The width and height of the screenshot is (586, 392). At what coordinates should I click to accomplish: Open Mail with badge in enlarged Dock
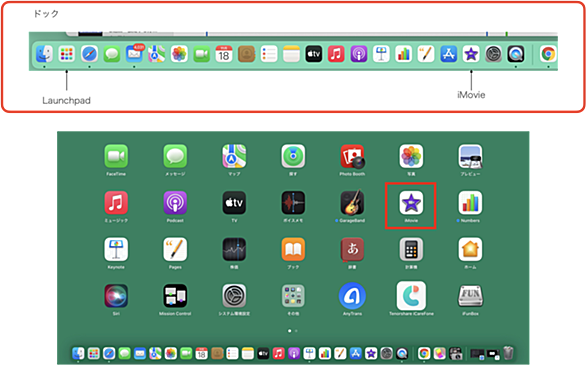[135, 53]
